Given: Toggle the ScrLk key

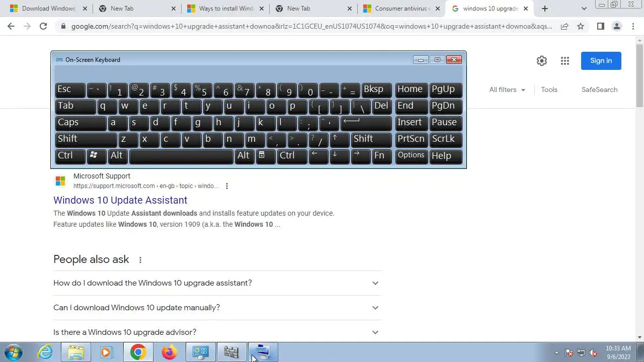Looking at the screenshot, I should click(446, 140).
